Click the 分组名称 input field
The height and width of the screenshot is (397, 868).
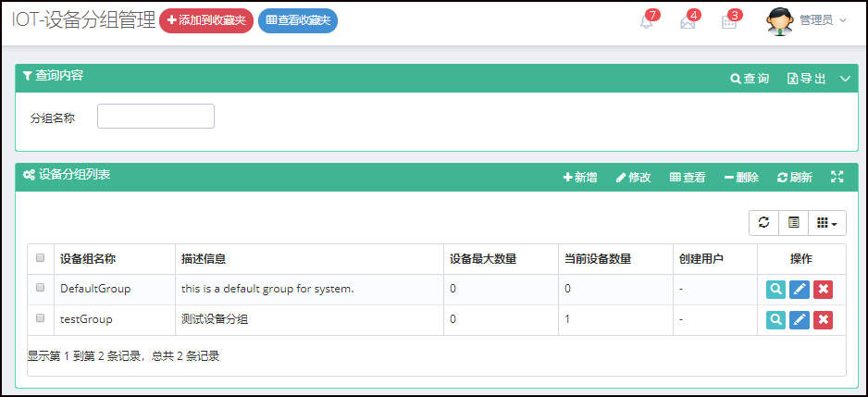pos(155,117)
